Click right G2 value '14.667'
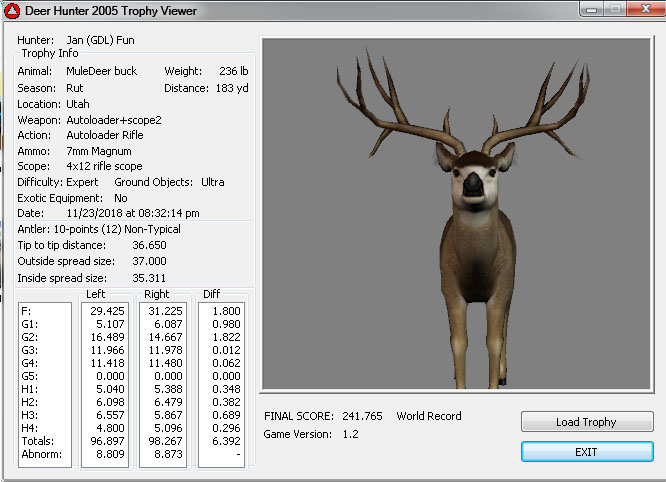 (165, 337)
